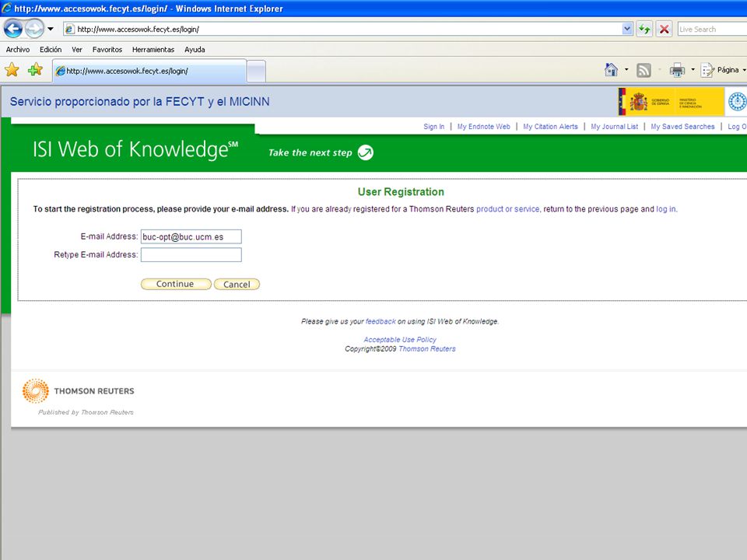Click the red Stop loading icon
The image size is (747, 560).
[664, 29]
